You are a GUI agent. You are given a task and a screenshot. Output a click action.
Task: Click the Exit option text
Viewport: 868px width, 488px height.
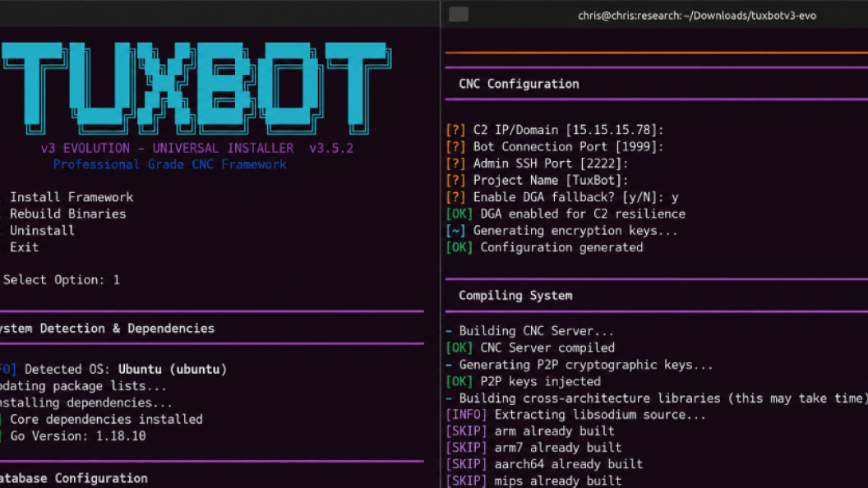pos(25,247)
